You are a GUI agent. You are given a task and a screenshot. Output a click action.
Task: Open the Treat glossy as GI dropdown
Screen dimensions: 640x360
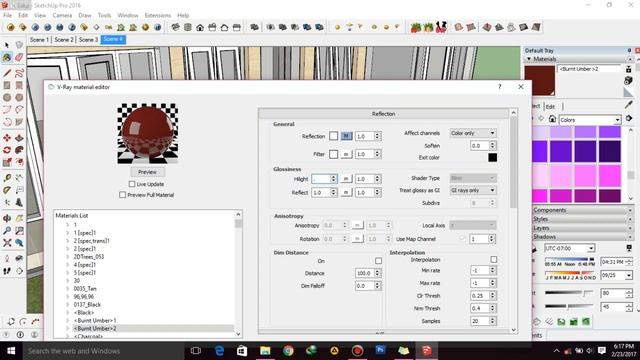pyautogui.click(x=473, y=190)
